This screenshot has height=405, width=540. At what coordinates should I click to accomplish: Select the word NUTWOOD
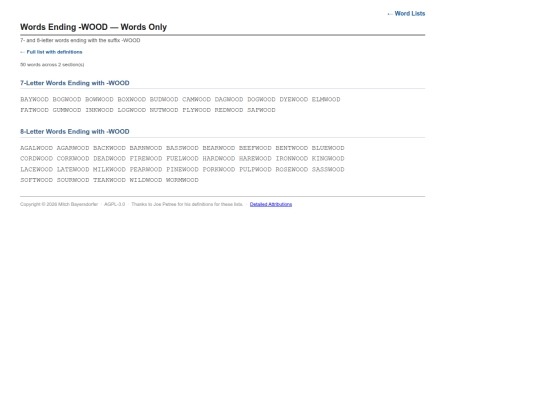[164, 110]
